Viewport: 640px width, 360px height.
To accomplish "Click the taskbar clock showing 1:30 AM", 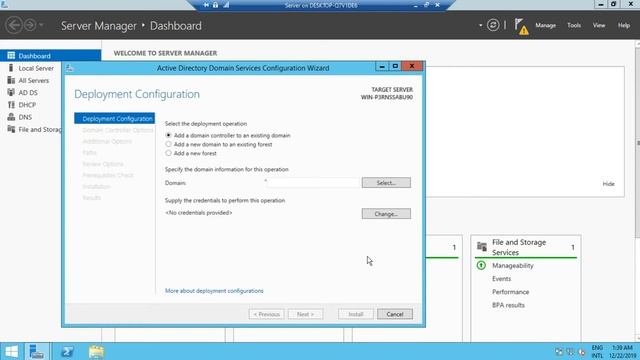I will (x=622, y=352).
